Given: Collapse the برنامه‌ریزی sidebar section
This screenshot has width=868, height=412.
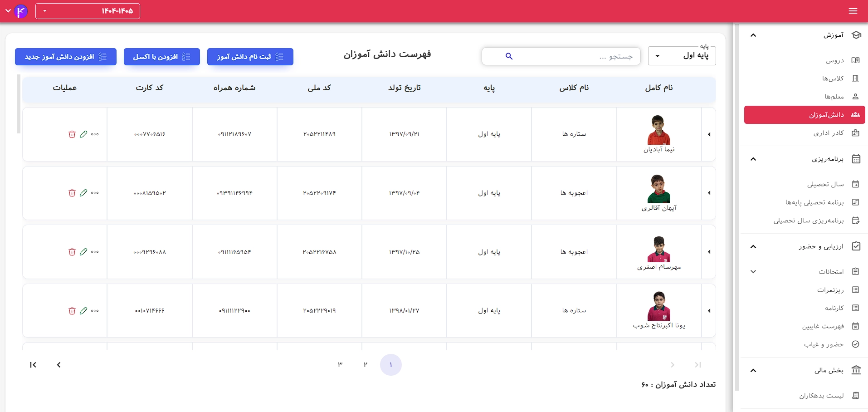Looking at the screenshot, I should click(753, 159).
